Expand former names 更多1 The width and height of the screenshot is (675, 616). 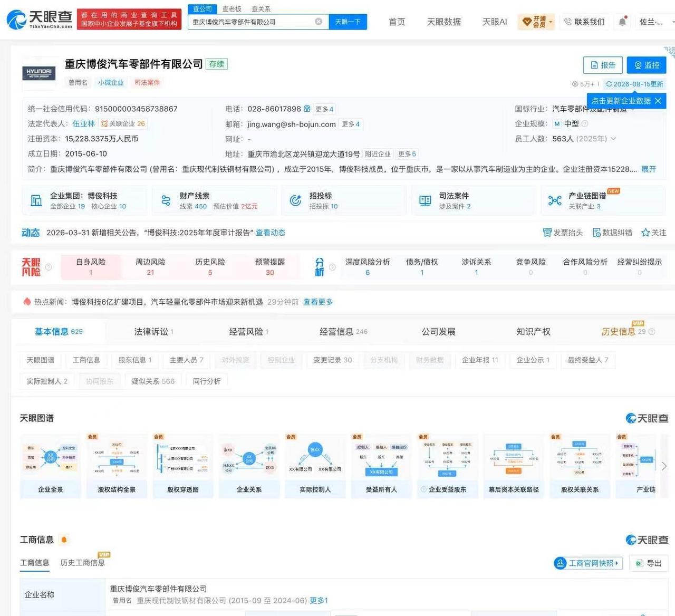[x=319, y=600]
